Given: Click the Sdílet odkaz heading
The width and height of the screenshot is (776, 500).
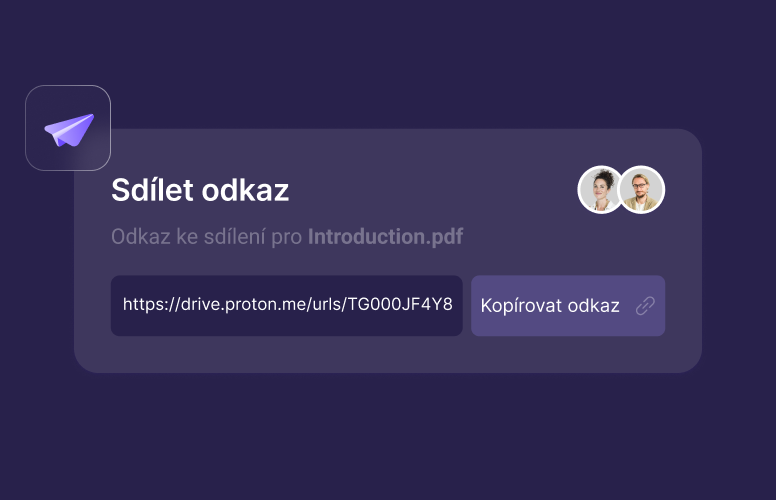Looking at the screenshot, I should click(x=200, y=190).
